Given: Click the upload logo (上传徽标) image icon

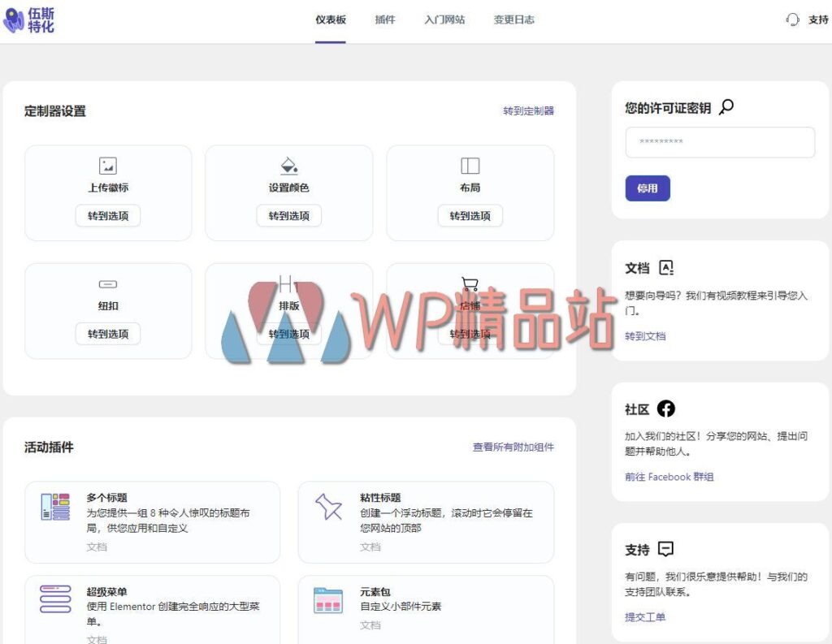Looking at the screenshot, I should click(106, 166).
